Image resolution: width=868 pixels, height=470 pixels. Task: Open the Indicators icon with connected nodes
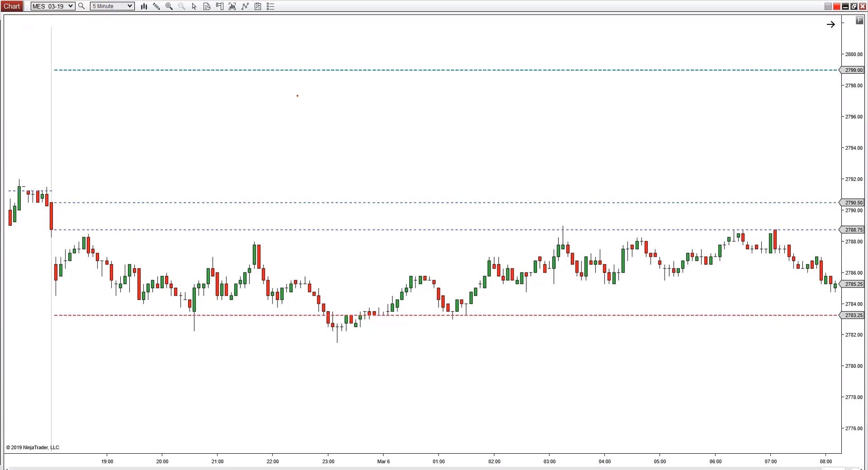coord(245,6)
